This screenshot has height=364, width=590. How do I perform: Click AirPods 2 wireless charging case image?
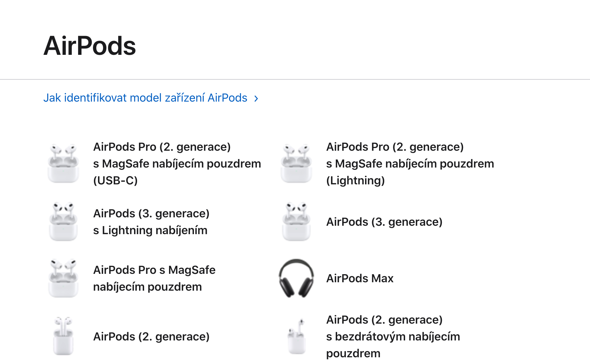(296, 336)
